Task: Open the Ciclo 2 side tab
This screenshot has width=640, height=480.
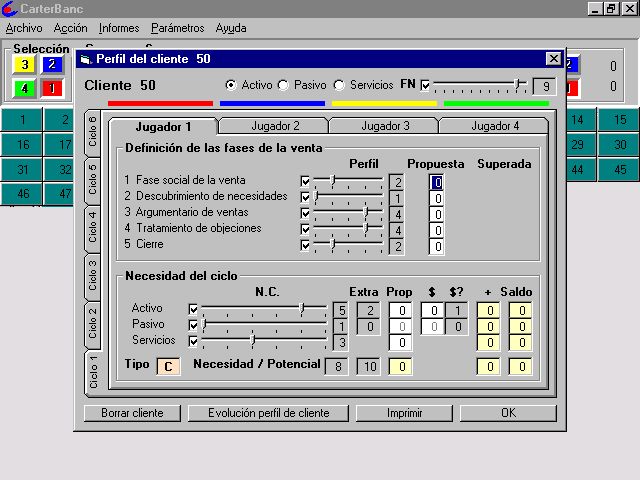Action: point(94,322)
